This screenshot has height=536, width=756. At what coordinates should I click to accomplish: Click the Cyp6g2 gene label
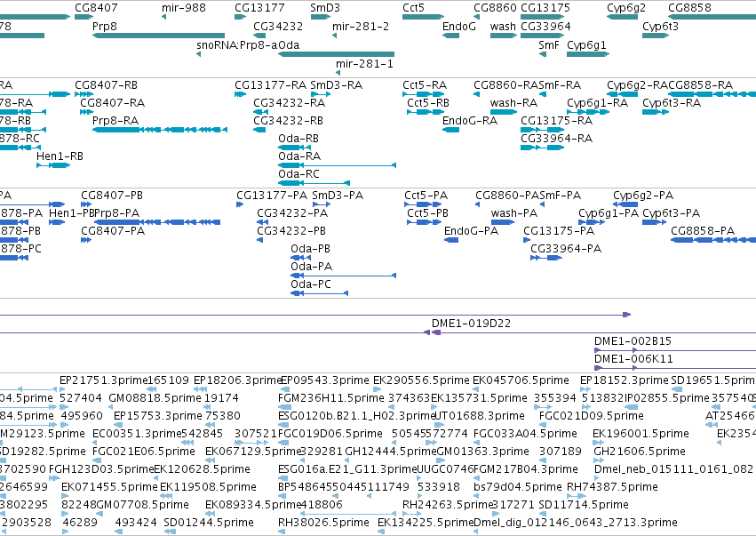[625, 8]
